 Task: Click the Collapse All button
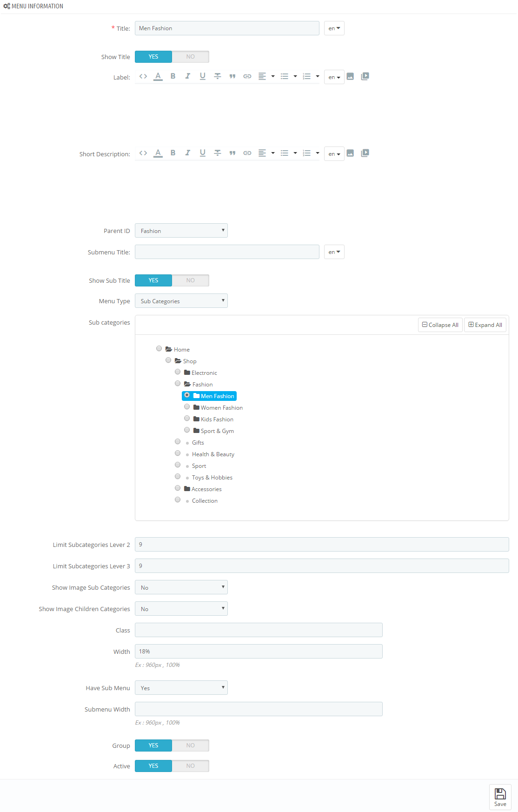(440, 325)
